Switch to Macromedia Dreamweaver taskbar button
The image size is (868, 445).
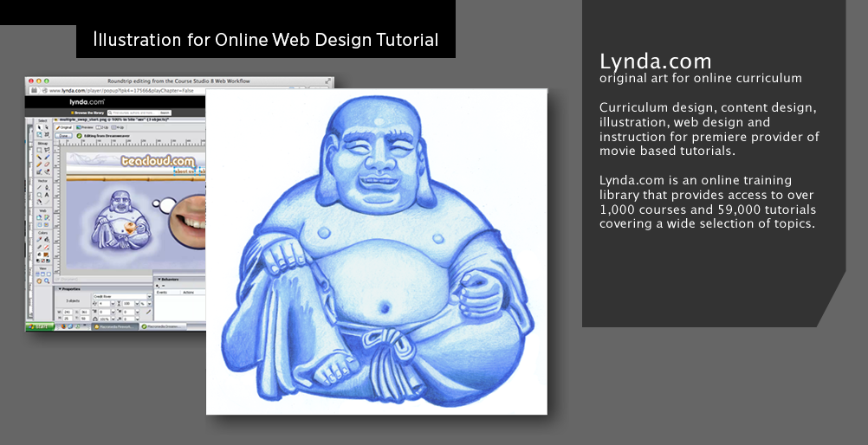[163, 326]
